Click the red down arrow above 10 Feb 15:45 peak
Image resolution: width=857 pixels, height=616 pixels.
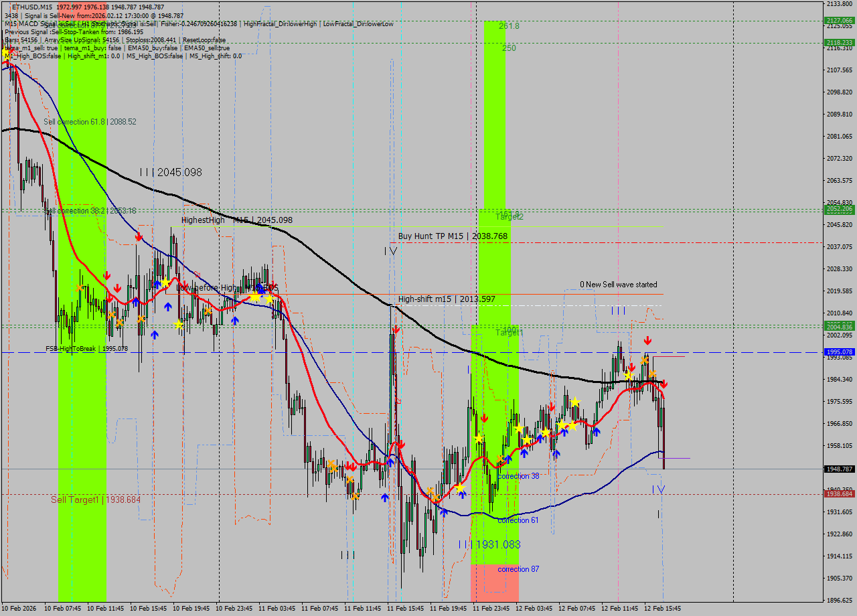pyautogui.click(x=139, y=236)
